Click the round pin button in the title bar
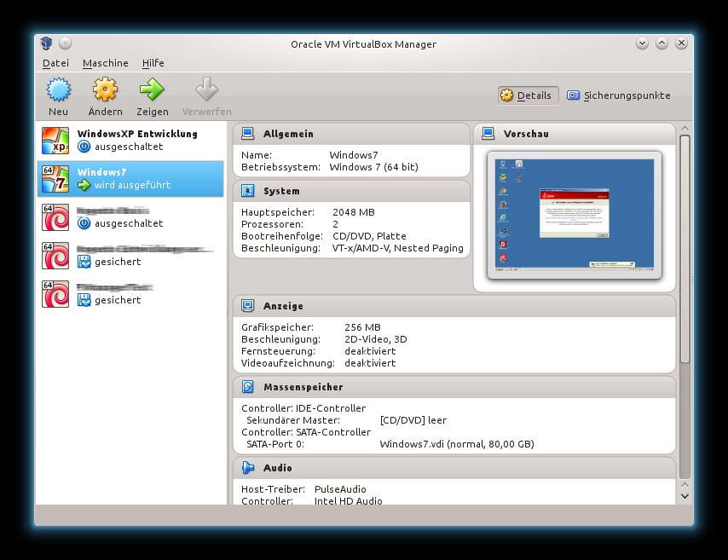 tap(66, 43)
